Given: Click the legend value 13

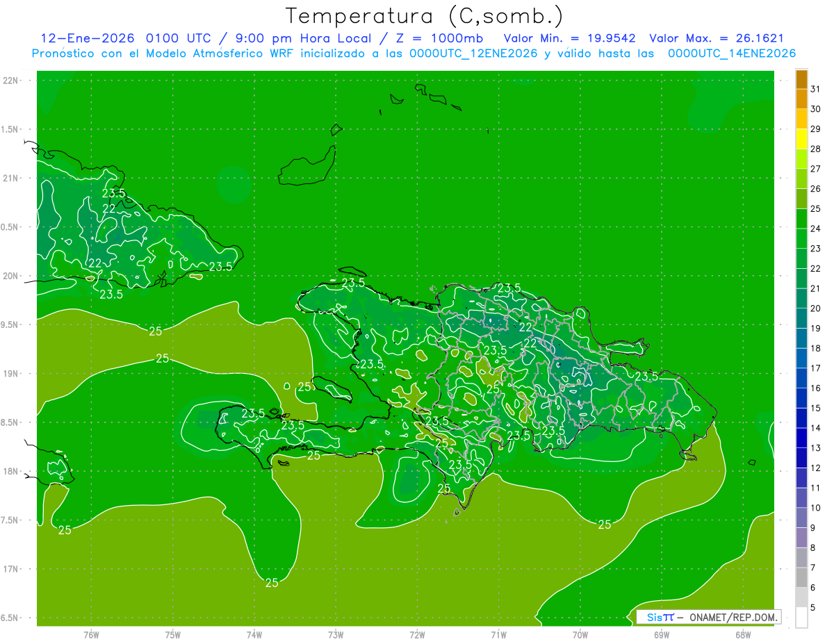Looking at the screenshot, I should point(816,448).
